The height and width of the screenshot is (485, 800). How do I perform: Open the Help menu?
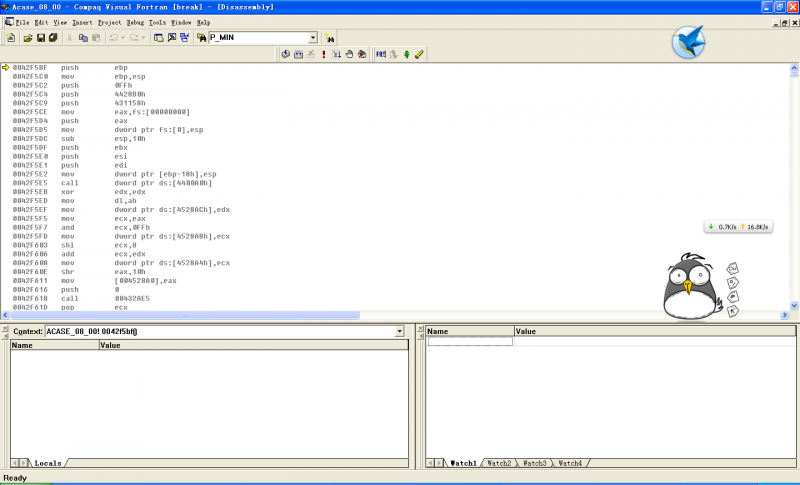point(203,22)
